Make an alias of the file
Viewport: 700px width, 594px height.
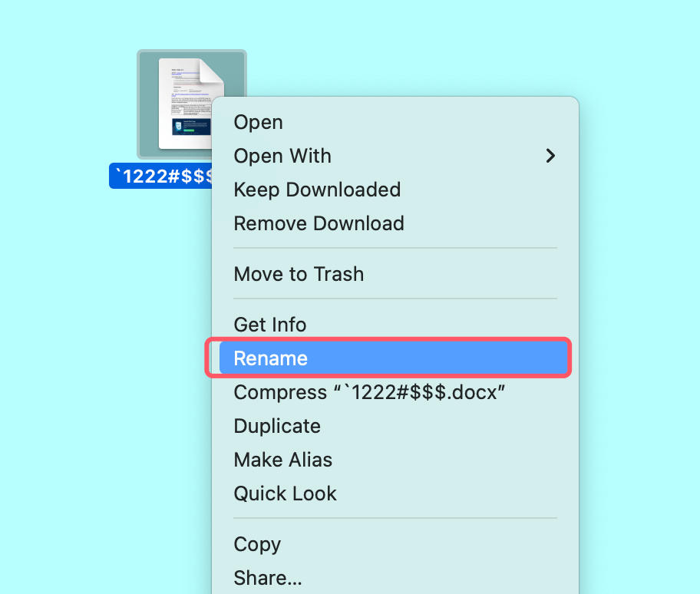click(282, 460)
